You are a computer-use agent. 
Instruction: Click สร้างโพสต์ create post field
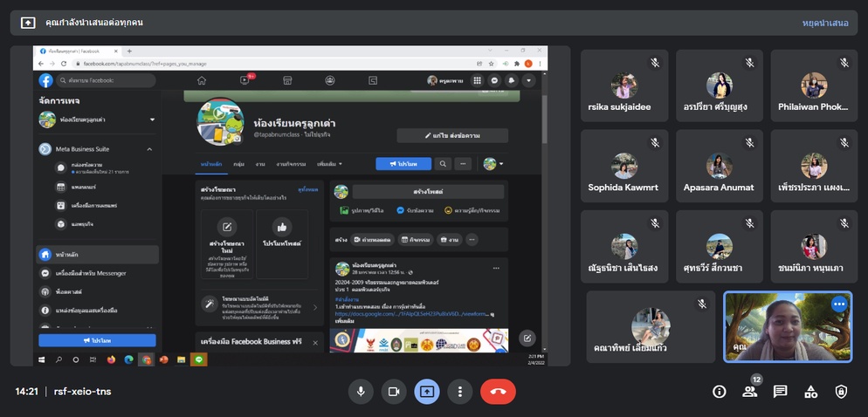(x=428, y=191)
